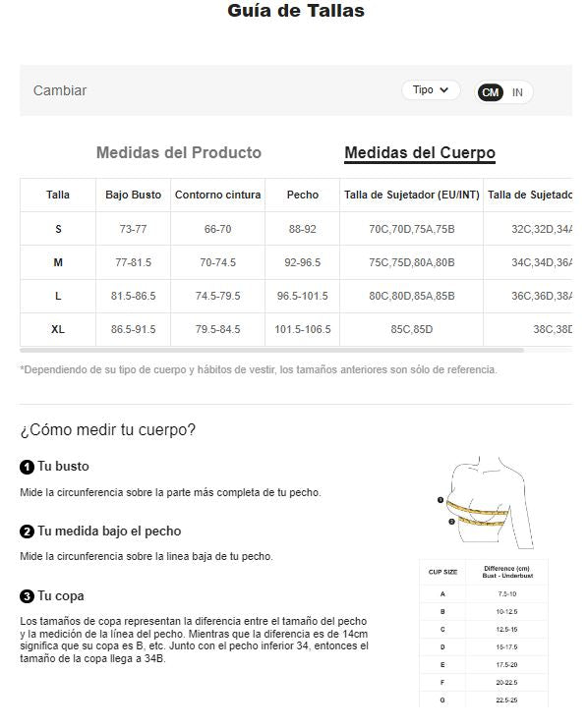The height and width of the screenshot is (728, 588).
Task: Select the size XL row label
Action: tap(58, 330)
